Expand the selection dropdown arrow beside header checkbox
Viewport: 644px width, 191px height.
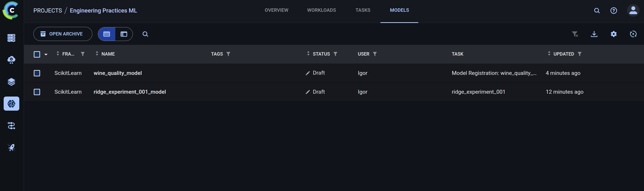(x=46, y=55)
